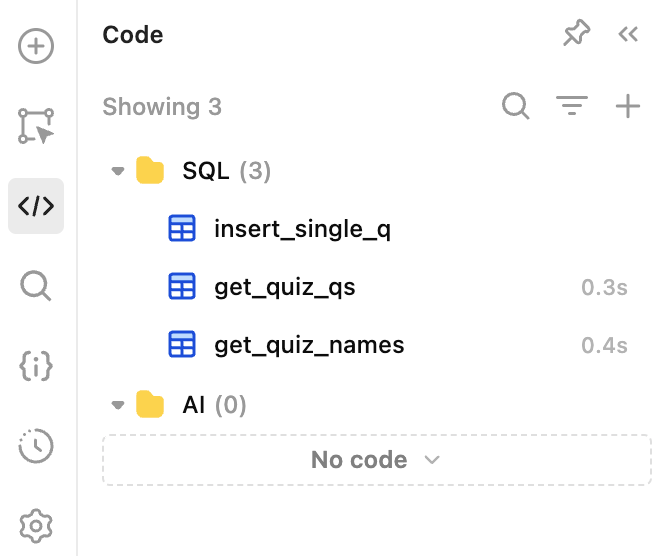This screenshot has width=672, height=556.
Task: Pin the Code panel
Action: point(576,33)
